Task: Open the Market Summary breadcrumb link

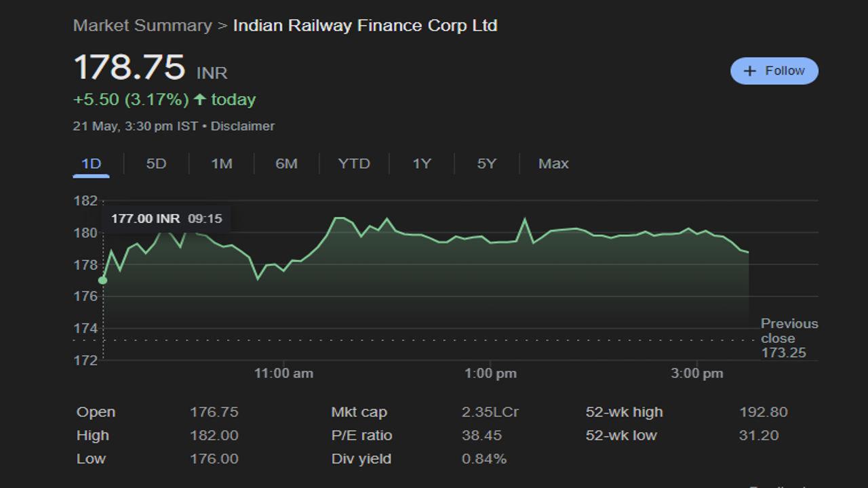Action: [142, 26]
